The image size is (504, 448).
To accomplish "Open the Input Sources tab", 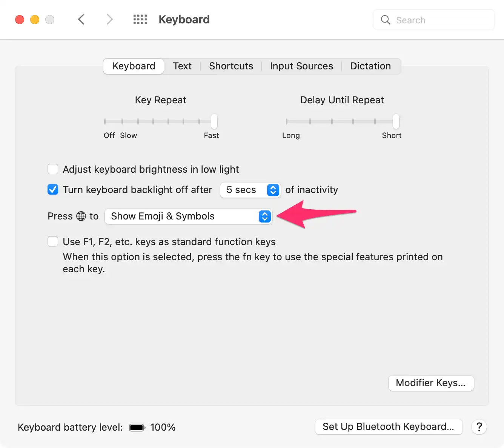I will [x=301, y=66].
